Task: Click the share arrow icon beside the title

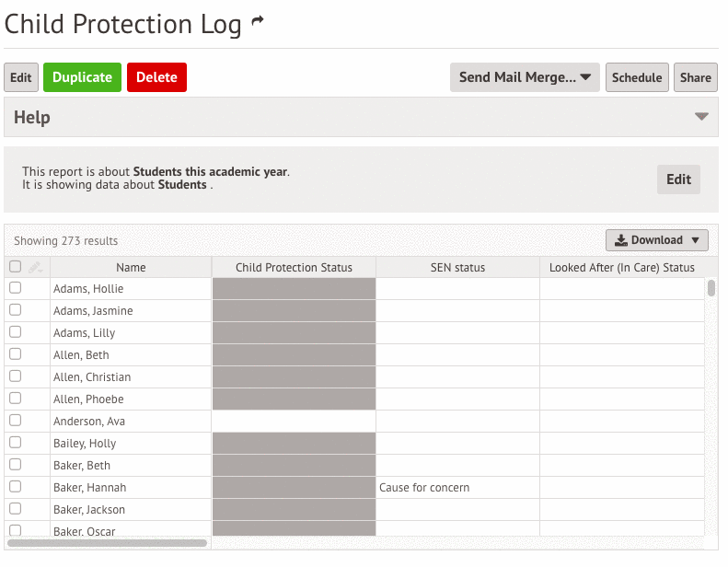Action: 258,23
